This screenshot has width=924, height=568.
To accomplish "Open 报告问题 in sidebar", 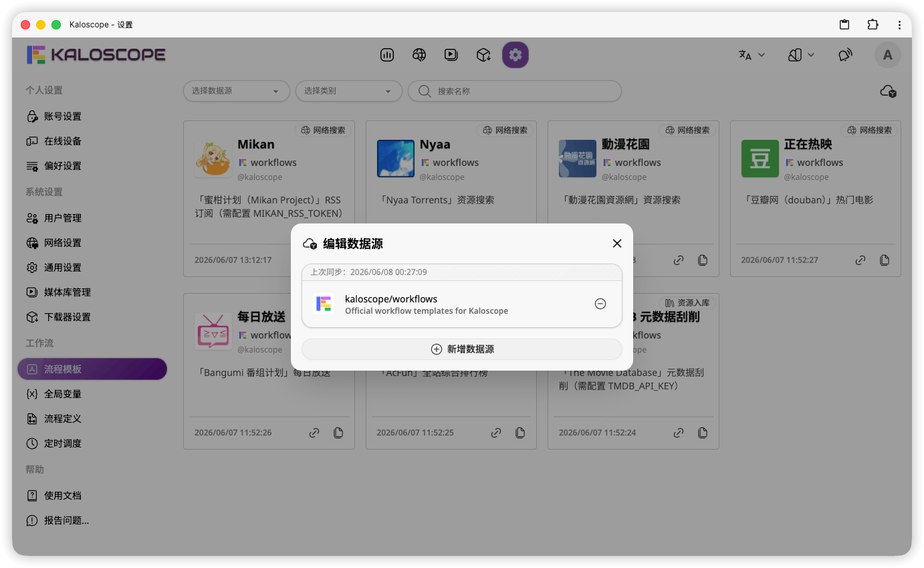I will click(x=92, y=520).
